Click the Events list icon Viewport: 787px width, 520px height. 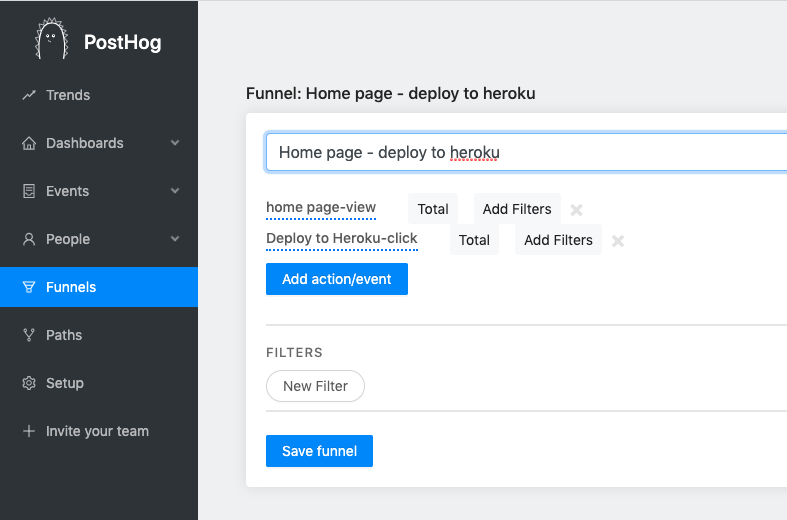(29, 191)
